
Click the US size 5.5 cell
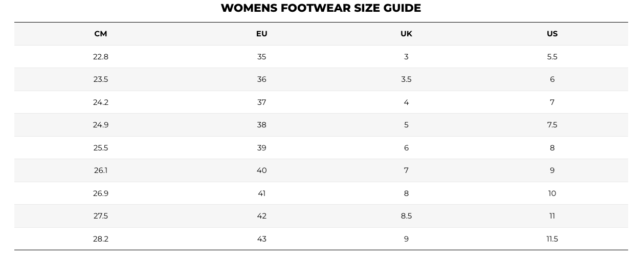tap(552, 57)
